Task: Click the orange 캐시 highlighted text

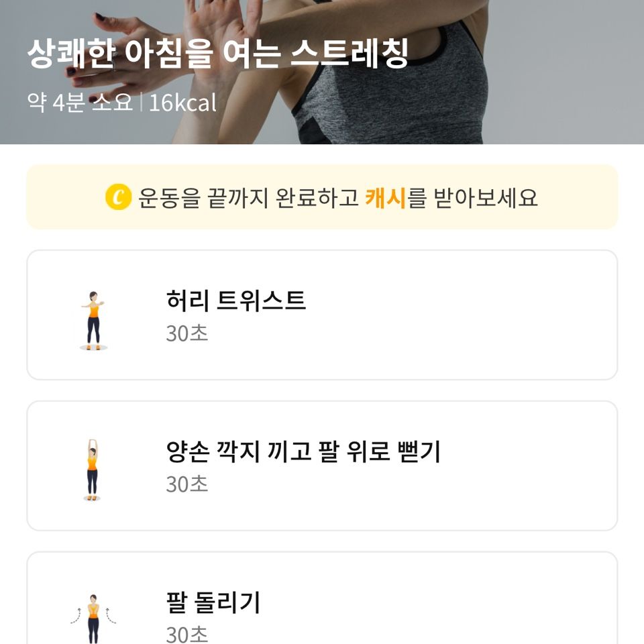Action: point(385,197)
